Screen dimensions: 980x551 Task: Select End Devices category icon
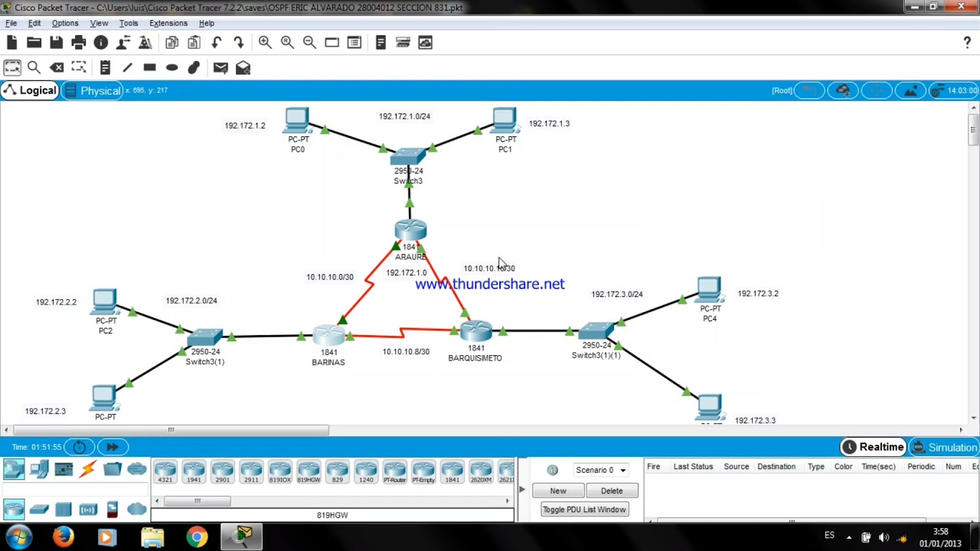click(38, 469)
